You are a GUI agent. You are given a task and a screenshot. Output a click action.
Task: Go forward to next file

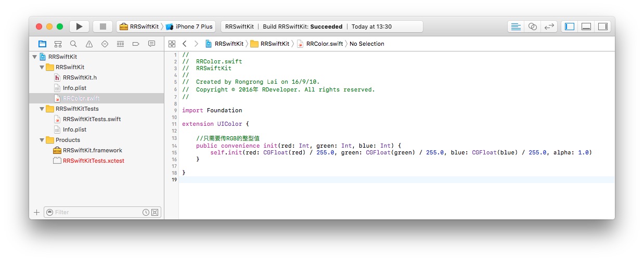[196, 44]
